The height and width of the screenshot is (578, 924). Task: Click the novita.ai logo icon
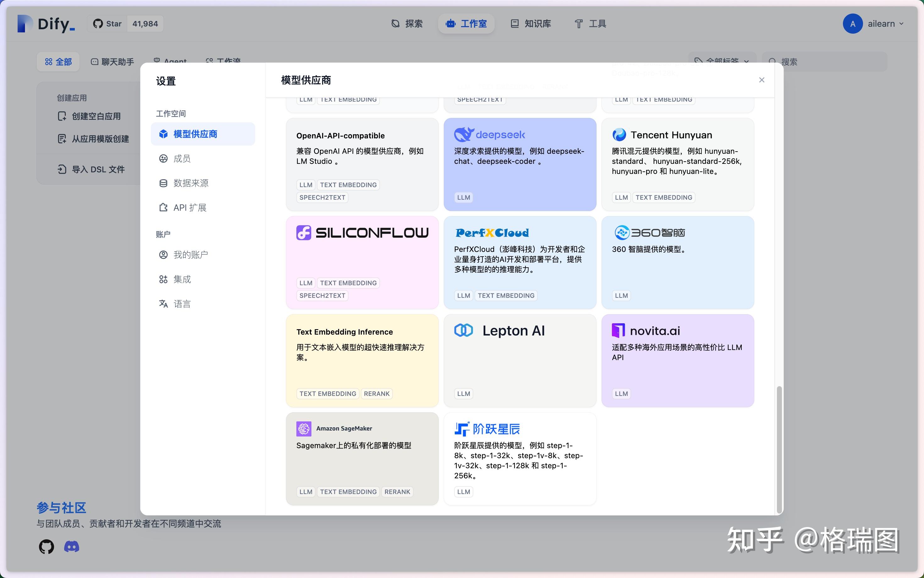coord(618,330)
